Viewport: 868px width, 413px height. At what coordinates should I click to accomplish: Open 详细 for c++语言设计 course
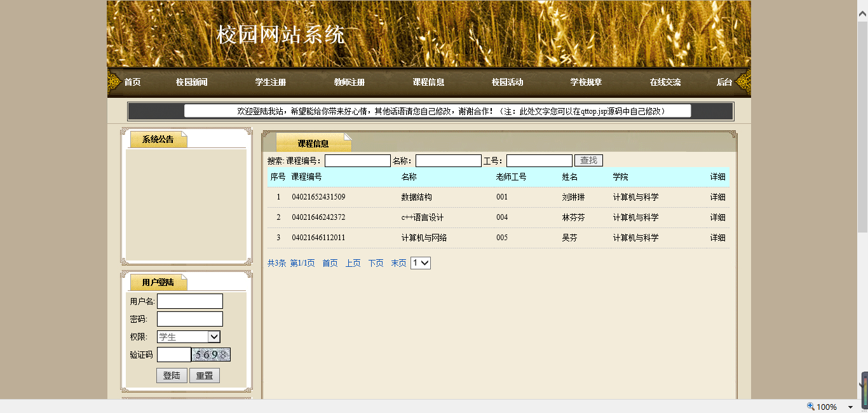[x=717, y=218]
